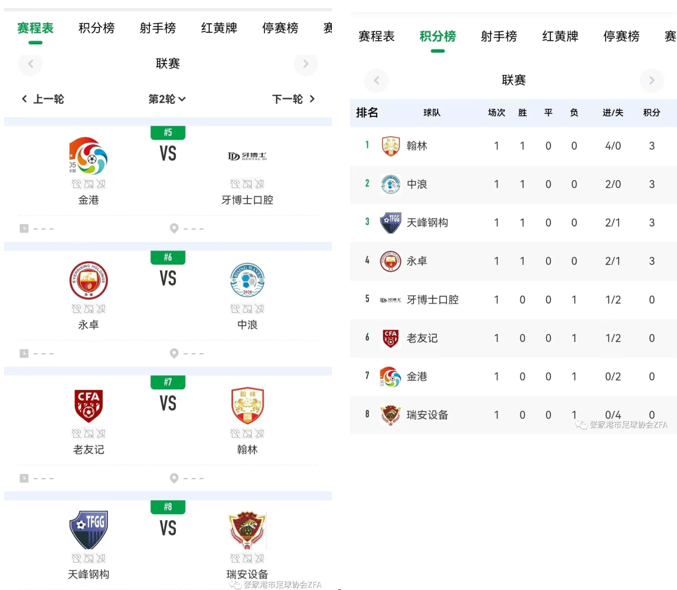Click the right arrow beside 联赛 in schedule

306,64
